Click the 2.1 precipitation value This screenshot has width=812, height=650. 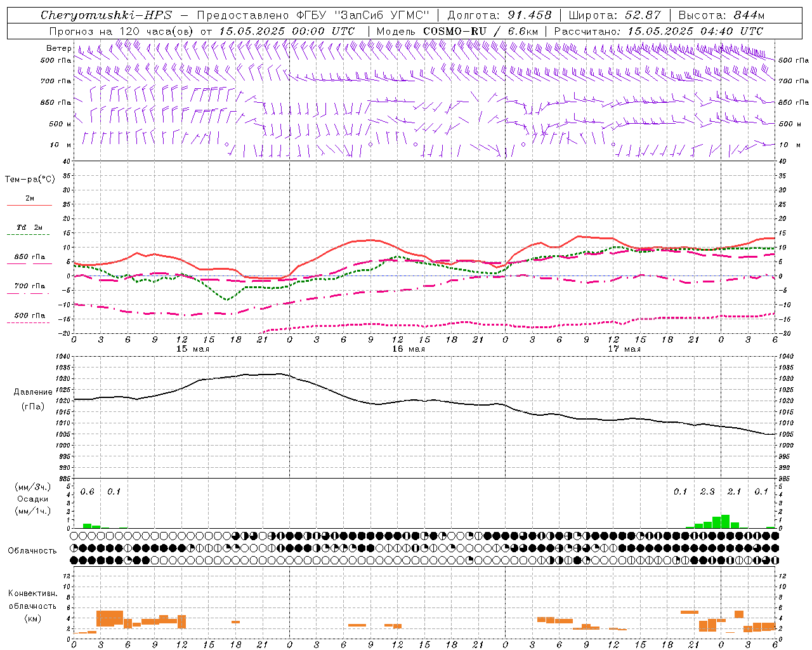tap(734, 492)
